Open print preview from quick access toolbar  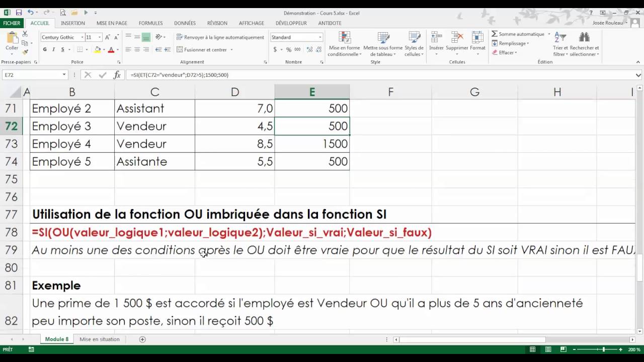(63, 13)
